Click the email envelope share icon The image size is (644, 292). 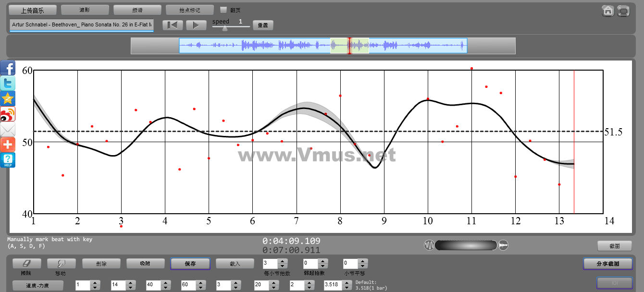click(x=8, y=130)
